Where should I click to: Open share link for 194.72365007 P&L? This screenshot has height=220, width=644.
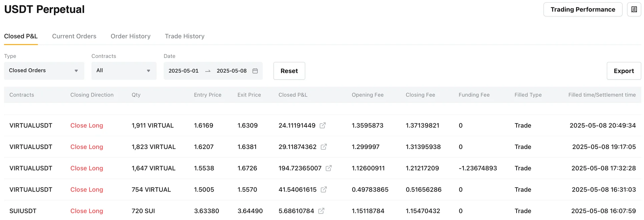coord(329,168)
